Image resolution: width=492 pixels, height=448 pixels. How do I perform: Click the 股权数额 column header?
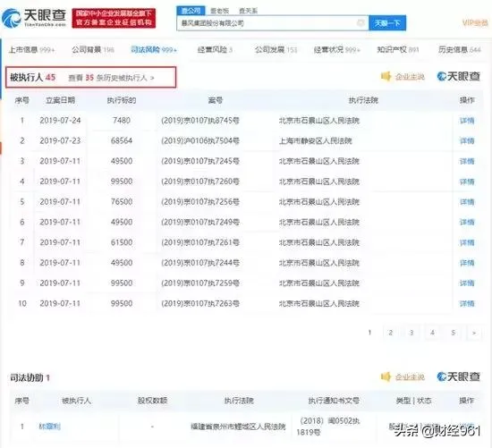152,401
